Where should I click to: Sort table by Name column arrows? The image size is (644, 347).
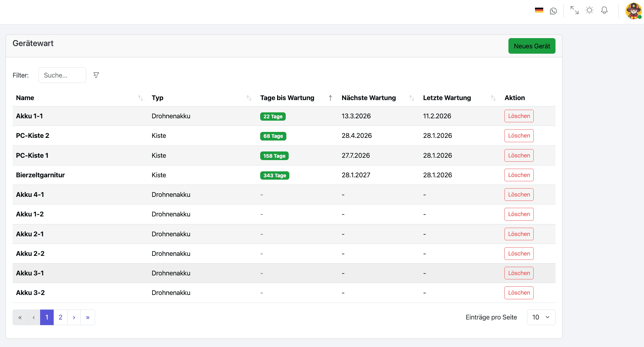click(x=141, y=98)
